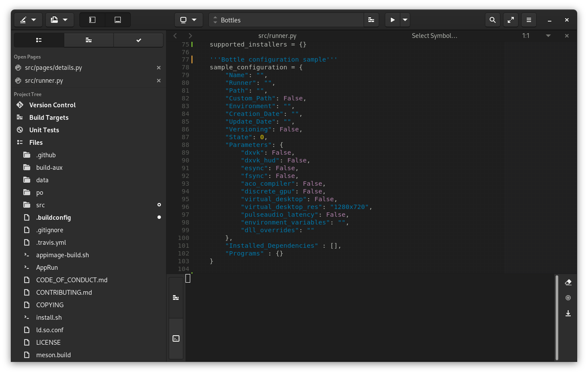Toggle fullscreen with the expand arrows icon

pyautogui.click(x=510, y=20)
